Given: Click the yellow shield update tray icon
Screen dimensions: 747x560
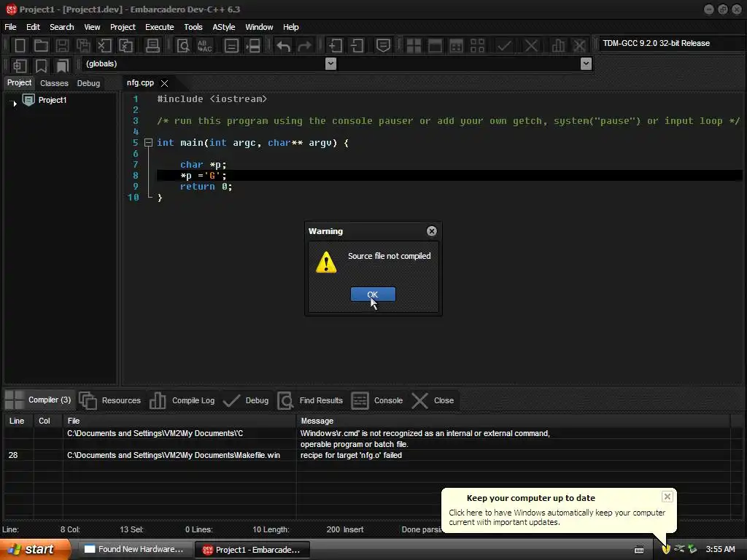Looking at the screenshot, I should coord(665,549).
